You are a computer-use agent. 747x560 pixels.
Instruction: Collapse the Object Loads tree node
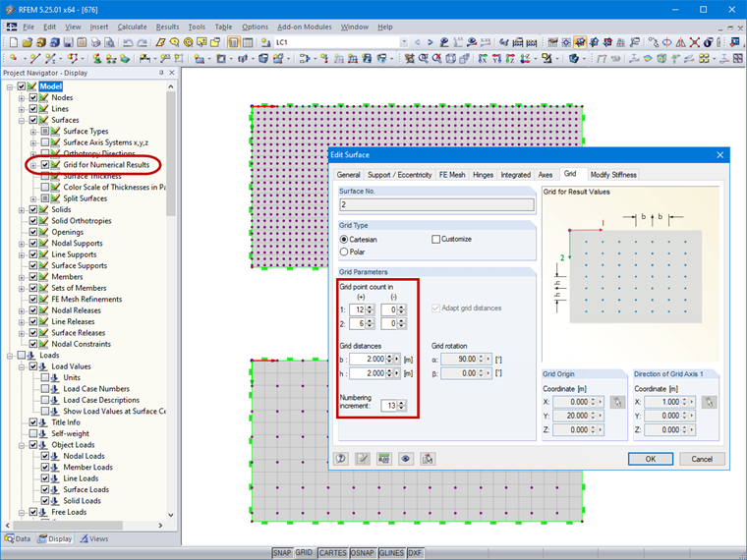pos(22,445)
